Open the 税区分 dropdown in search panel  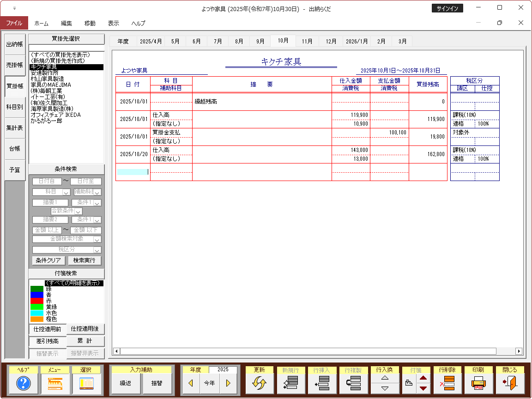(97, 250)
